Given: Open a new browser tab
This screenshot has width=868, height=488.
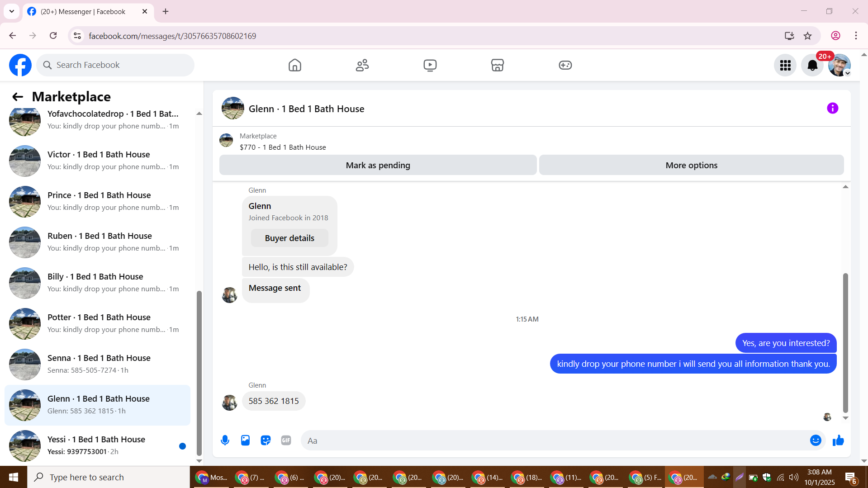Looking at the screenshot, I should pyautogui.click(x=166, y=11).
